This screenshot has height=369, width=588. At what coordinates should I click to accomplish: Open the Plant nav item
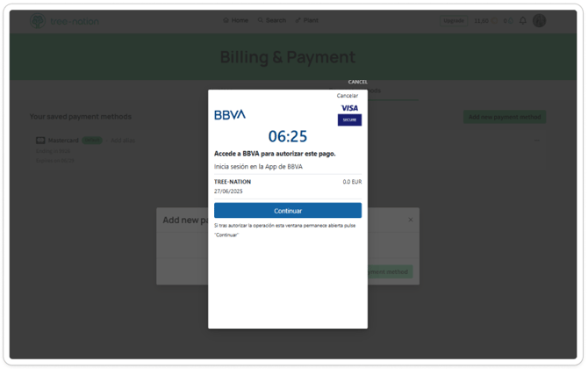(x=307, y=20)
